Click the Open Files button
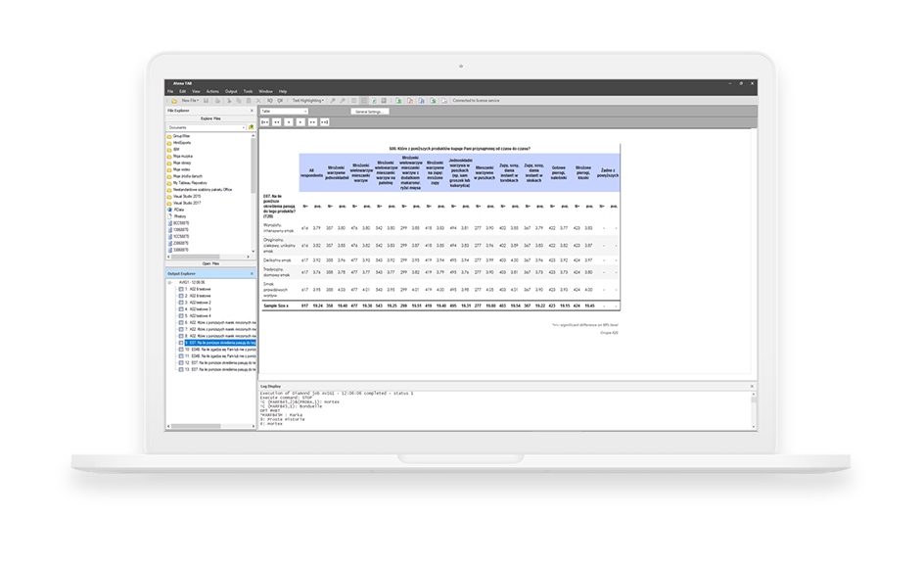The width and height of the screenshot is (924, 565). 209,263
